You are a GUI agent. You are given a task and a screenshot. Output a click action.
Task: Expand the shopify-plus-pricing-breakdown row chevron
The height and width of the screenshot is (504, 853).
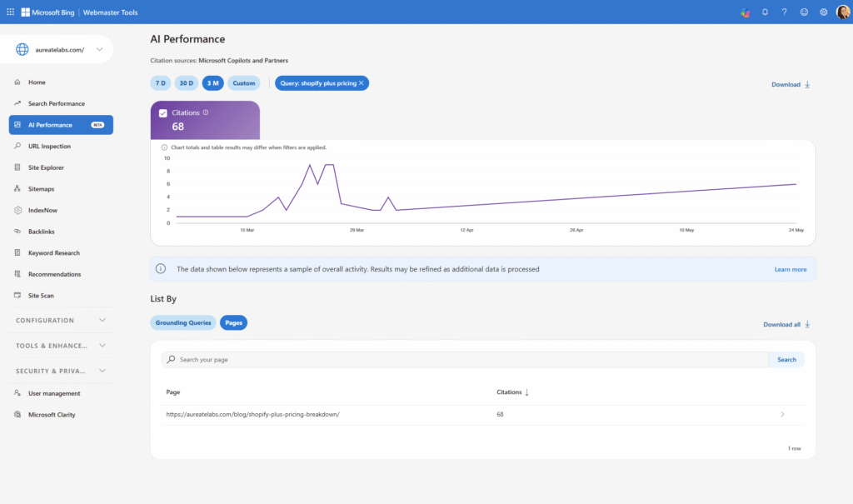[x=782, y=414]
